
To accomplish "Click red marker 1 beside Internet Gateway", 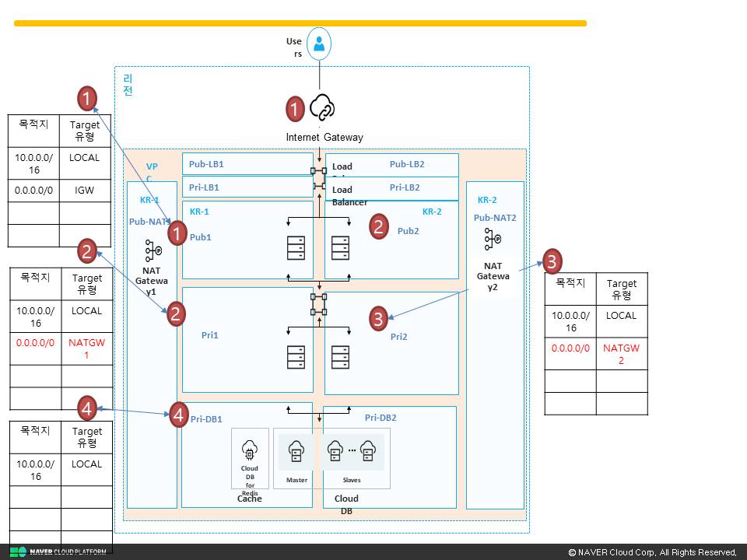I will point(296,109).
